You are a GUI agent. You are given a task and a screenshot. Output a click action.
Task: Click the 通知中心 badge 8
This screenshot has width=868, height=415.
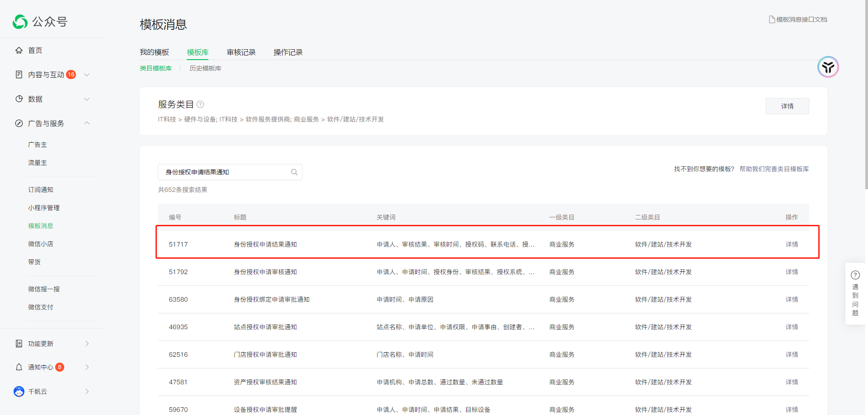tap(60, 367)
